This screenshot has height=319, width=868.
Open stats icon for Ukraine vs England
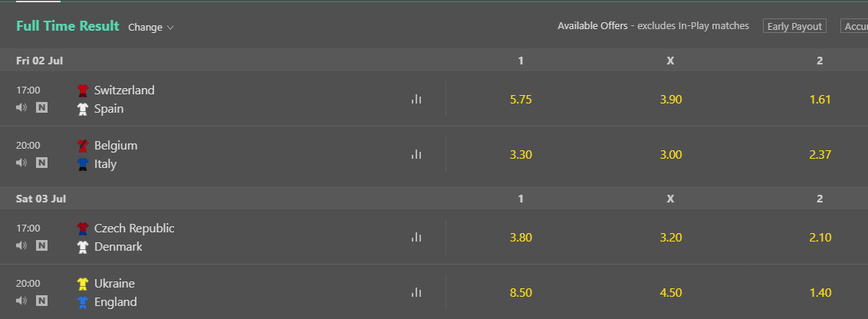tap(416, 292)
